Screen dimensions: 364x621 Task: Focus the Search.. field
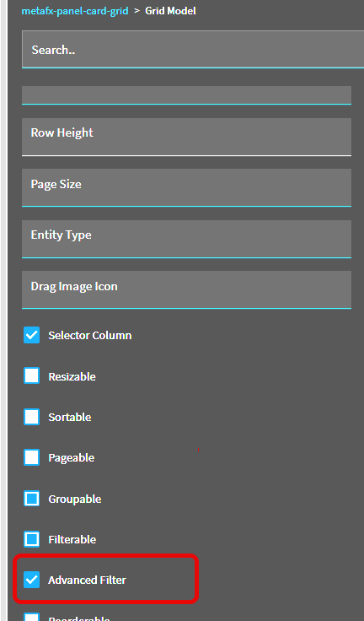click(x=193, y=50)
